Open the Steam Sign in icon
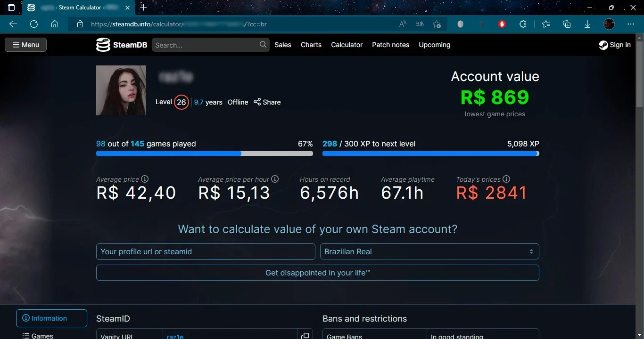 (603, 45)
